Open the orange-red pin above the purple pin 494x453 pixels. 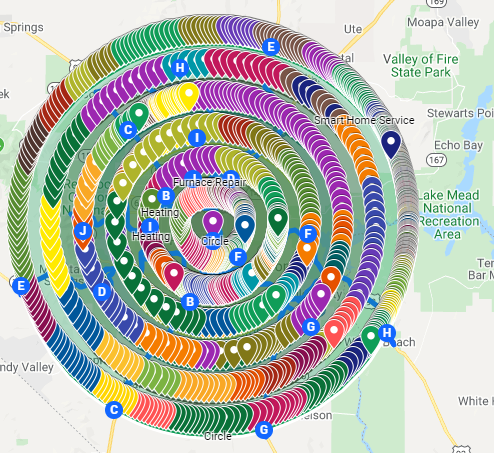click(331, 280)
